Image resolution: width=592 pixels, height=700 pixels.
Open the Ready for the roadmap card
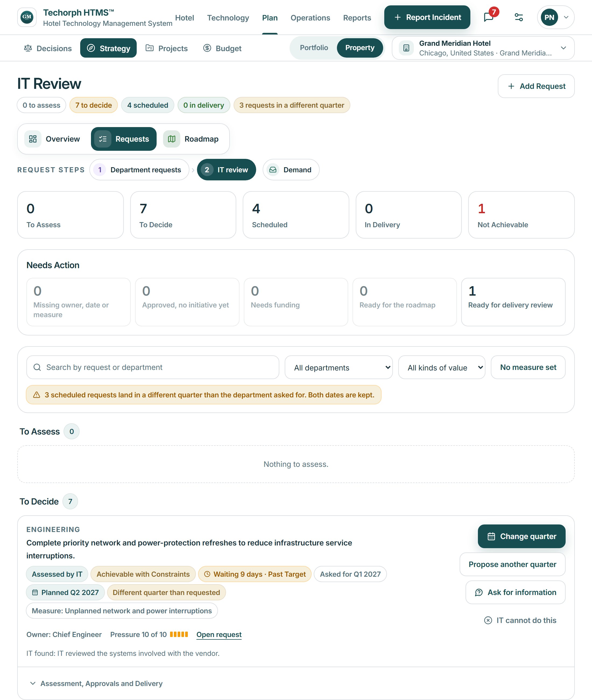point(404,302)
